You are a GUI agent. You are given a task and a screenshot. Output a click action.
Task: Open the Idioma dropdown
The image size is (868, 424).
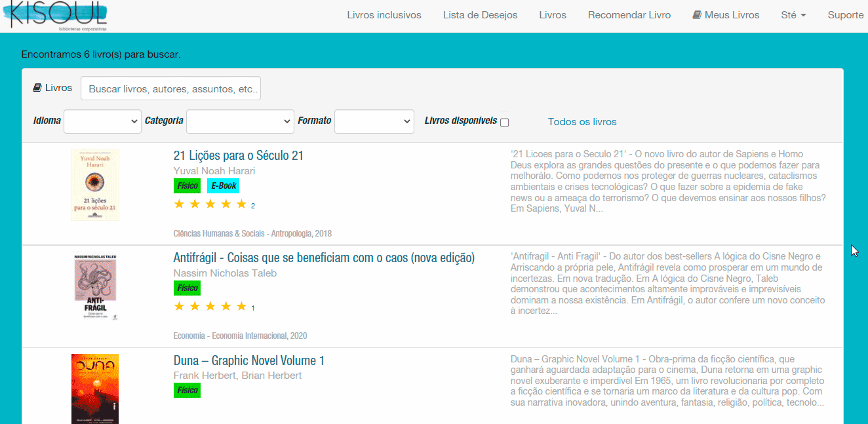pyautogui.click(x=102, y=121)
